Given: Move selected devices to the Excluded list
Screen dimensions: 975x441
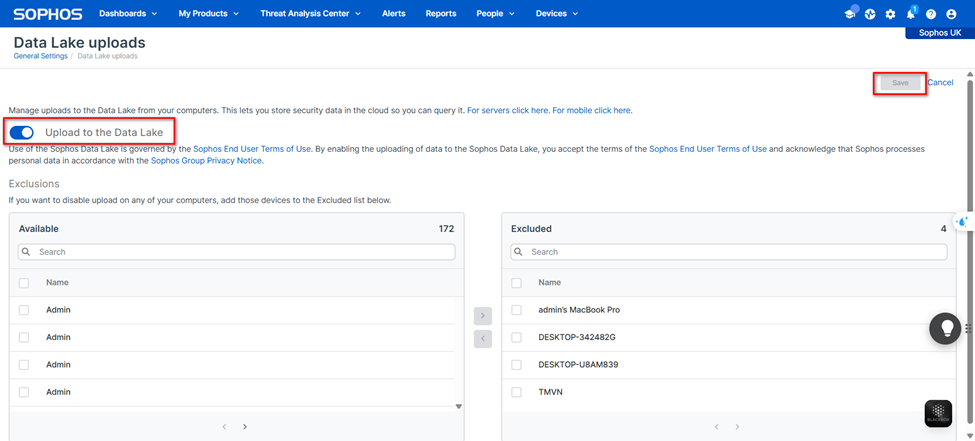Looking at the screenshot, I should (483, 316).
